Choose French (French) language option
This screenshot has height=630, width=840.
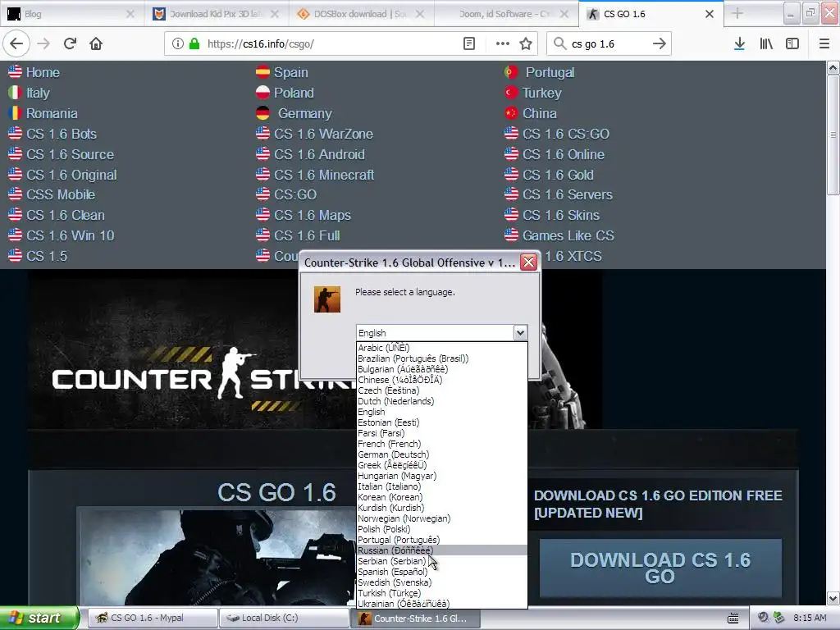pyautogui.click(x=441, y=444)
